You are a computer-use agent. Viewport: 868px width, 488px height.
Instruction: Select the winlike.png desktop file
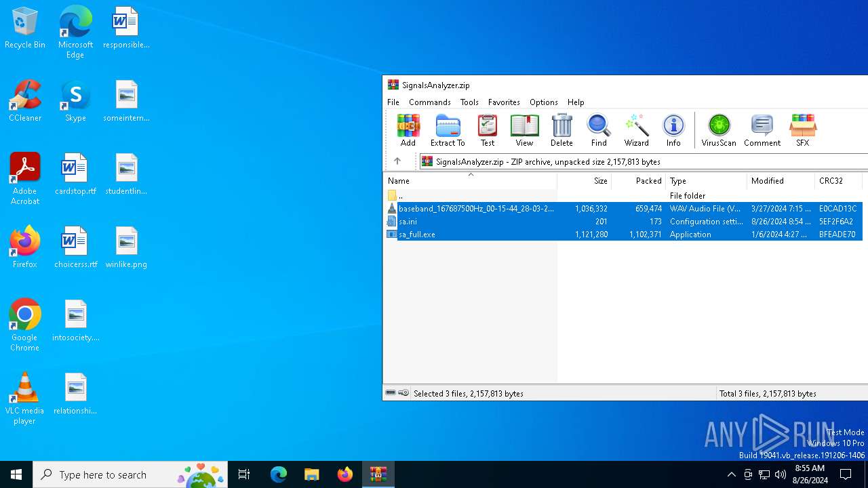[126, 247]
